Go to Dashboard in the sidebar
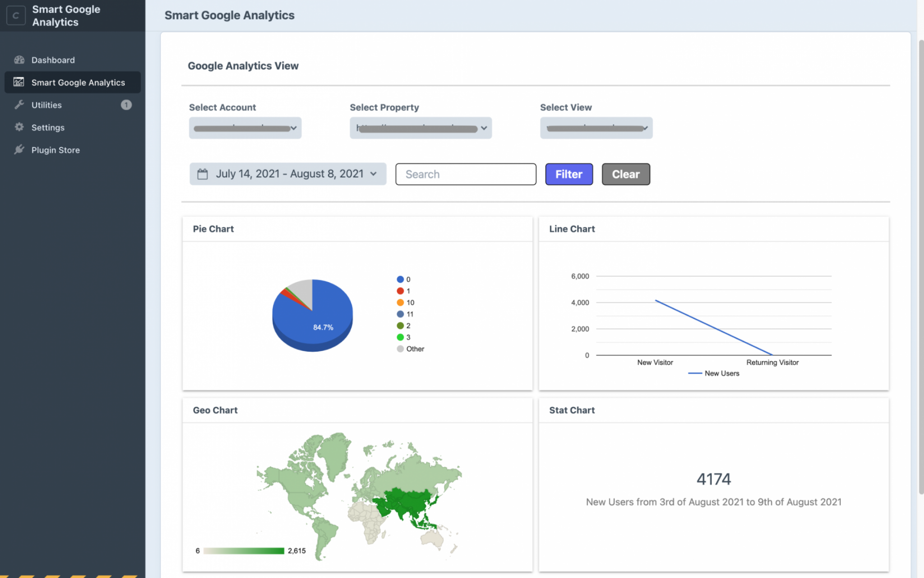The image size is (924, 578). [x=53, y=60]
